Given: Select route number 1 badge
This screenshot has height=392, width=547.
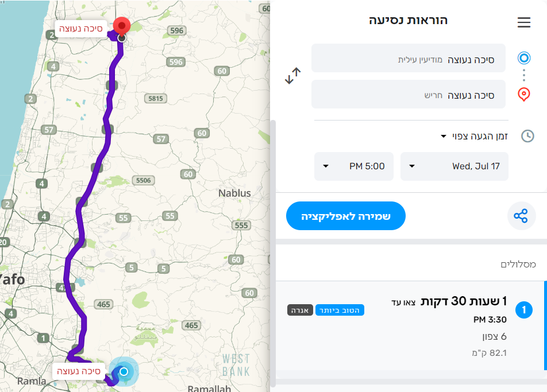Looking at the screenshot, I should 524,311.
